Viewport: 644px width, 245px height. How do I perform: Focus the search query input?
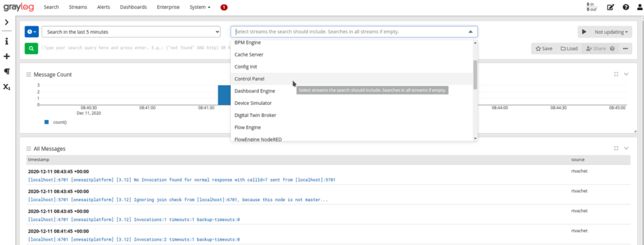(136, 48)
